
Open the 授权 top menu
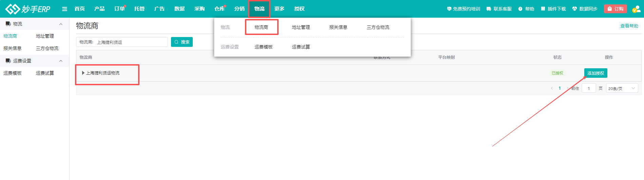pyautogui.click(x=300, y=9)
